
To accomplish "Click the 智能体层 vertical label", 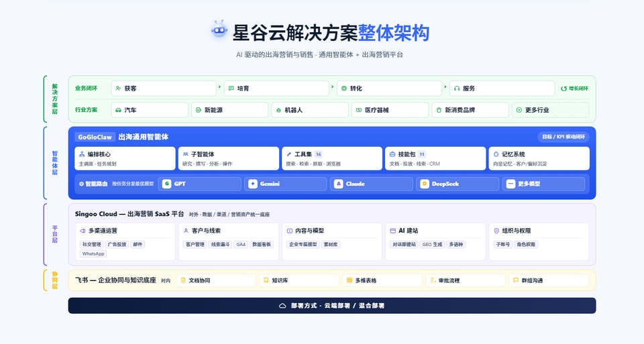I will 54,163.
